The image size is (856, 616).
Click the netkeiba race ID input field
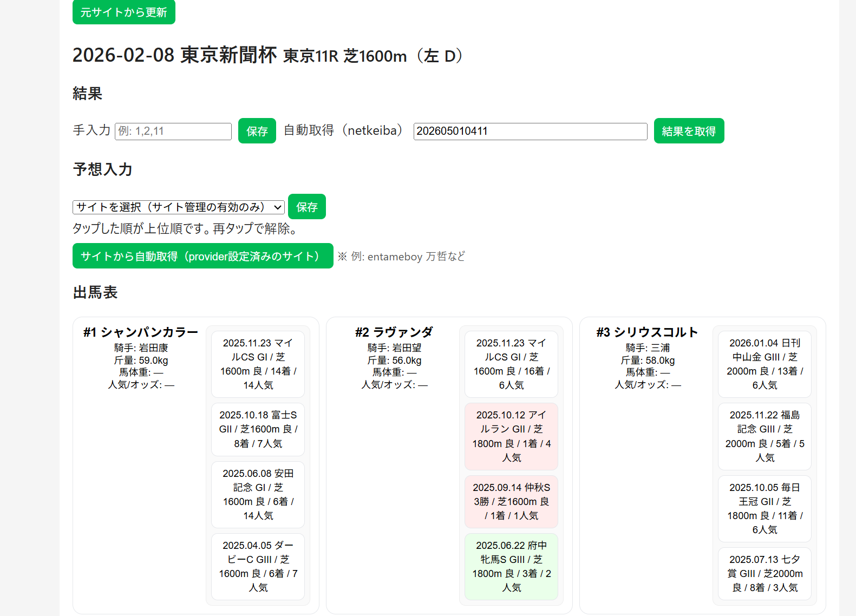pyautogui.click(x=530, y=132)
